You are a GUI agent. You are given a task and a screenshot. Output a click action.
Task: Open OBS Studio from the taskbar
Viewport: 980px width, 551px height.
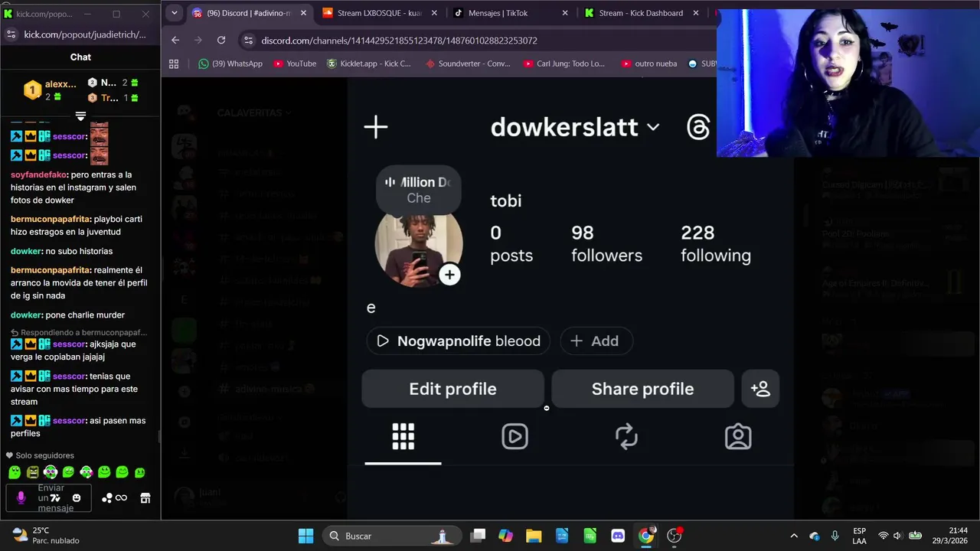click(674, 536)
